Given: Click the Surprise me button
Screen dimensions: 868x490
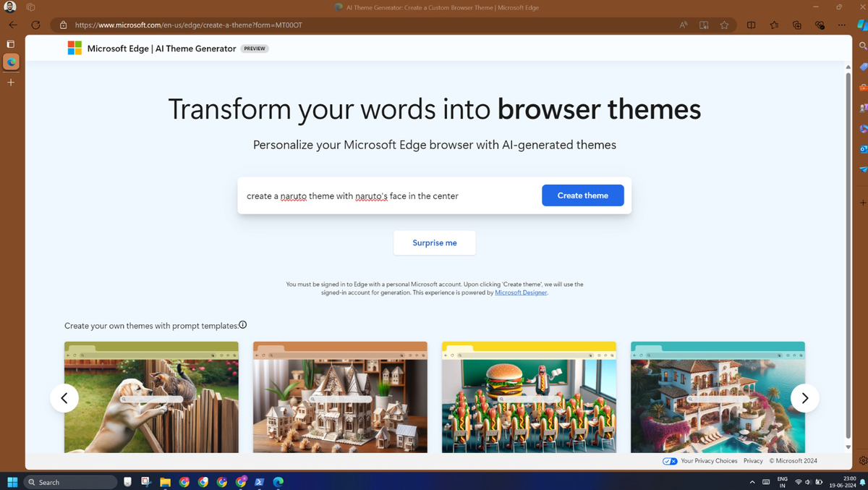Looking at the screenshot, I should [434, 242].
